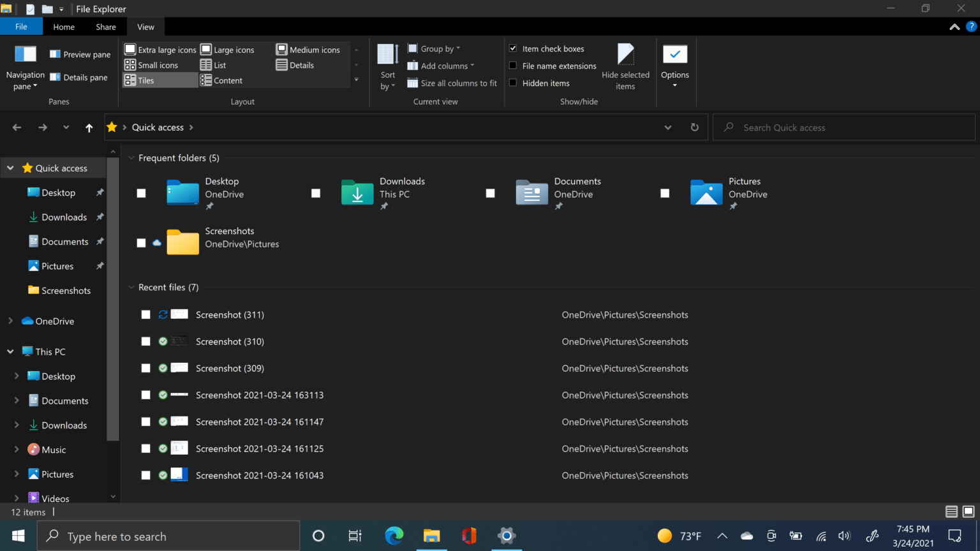Show Hidden items
The height and width of the screenshot is (551, 980).
(x=513, y=83)
